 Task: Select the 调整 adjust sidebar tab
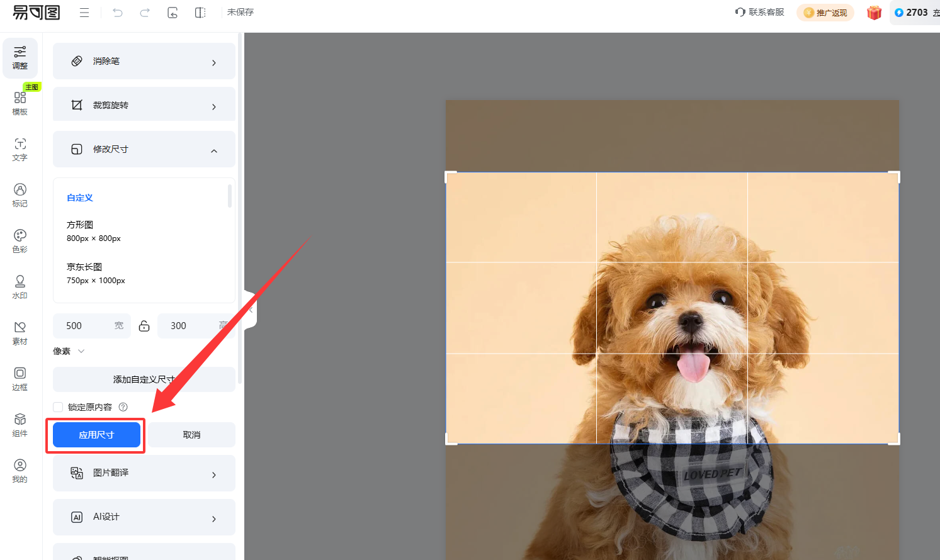(20, 58)
